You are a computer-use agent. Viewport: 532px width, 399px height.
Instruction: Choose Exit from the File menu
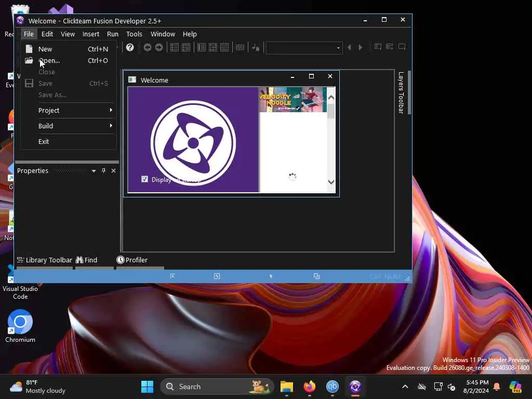[69, 141]
